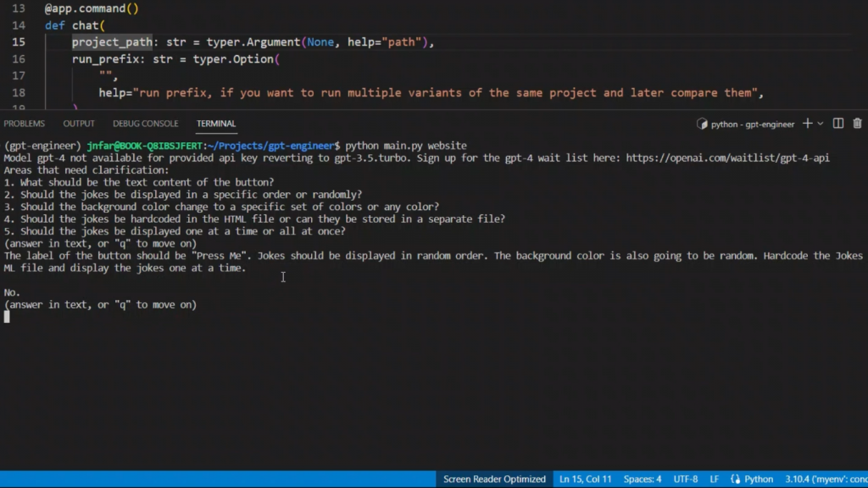Click the terminal shell icon beside python

[x=702, y=124]
